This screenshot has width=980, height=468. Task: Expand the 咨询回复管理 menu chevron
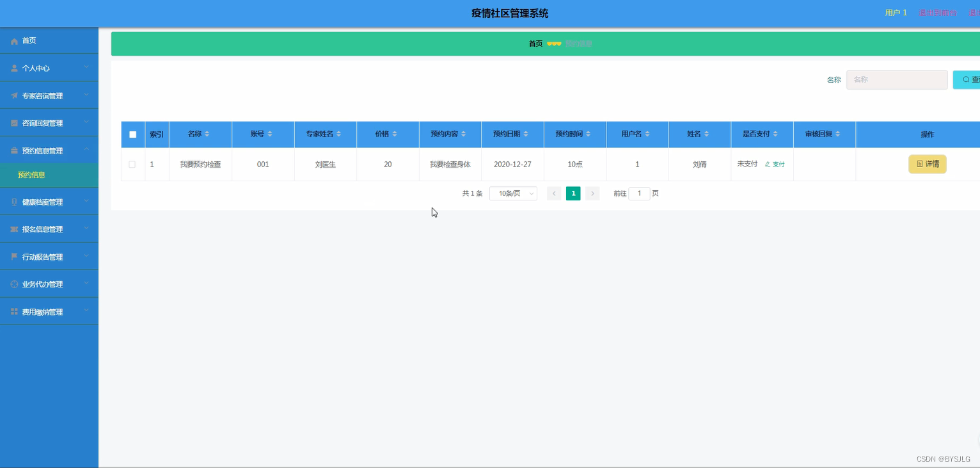86,122
